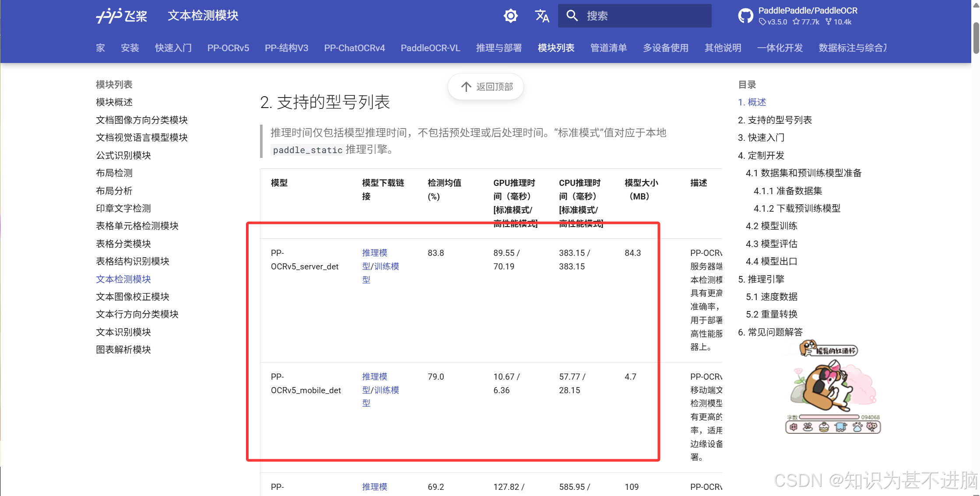Click the 83.8 detection value cell
This screenshot has height=496, width=980.
436,253
